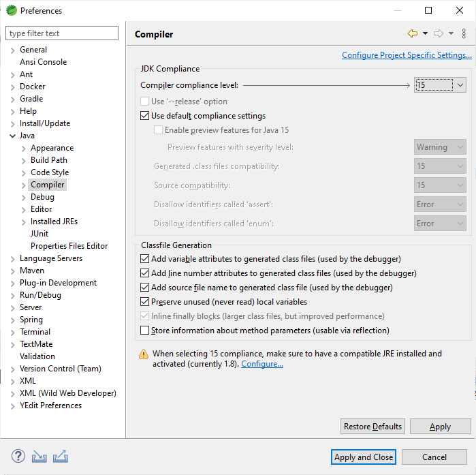Toggle Use default compliance settings checkbox

click(144, 116)
